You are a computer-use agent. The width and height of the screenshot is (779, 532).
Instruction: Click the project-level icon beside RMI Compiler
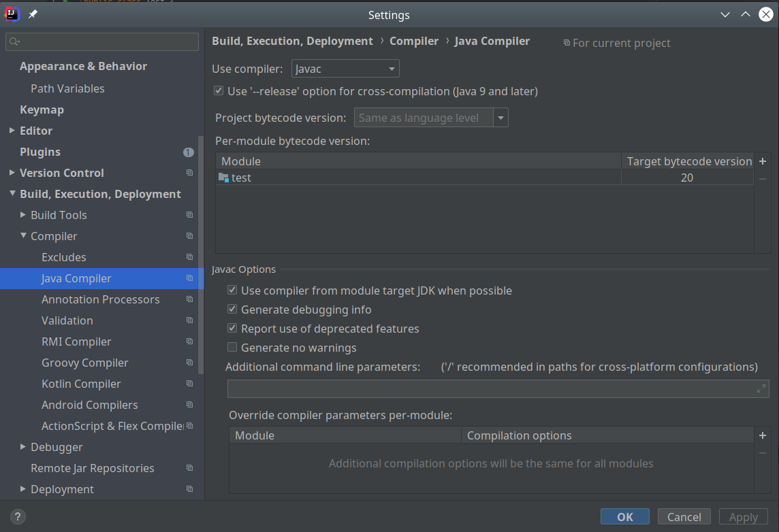click(x=189, y=342)
